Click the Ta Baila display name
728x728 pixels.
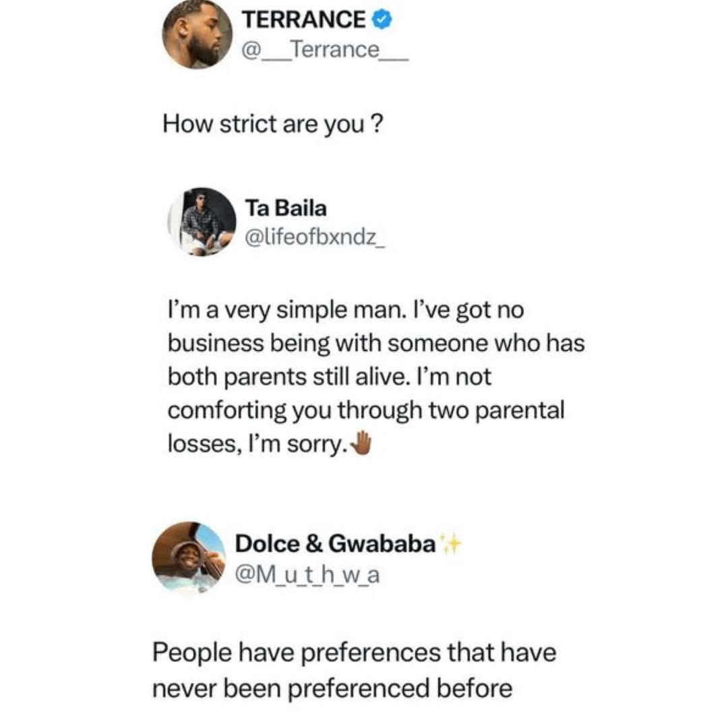coord(286,209)
